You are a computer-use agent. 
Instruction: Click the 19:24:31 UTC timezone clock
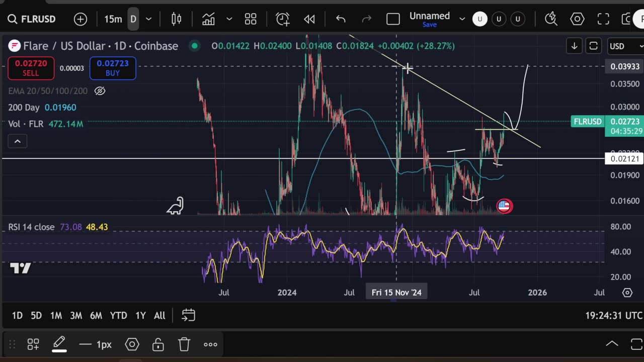click(614, 315)
